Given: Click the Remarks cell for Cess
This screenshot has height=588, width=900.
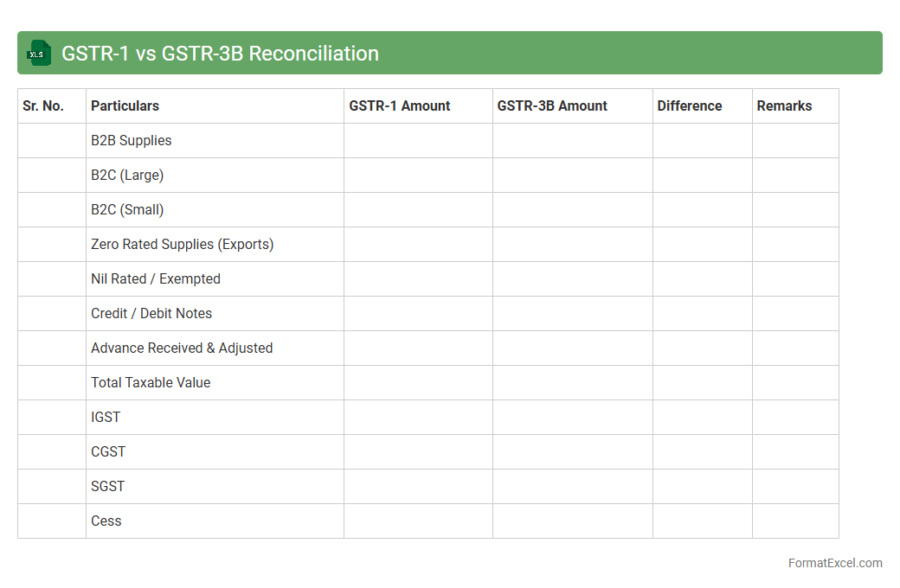Looking at the screenshot, I should 795,521.
